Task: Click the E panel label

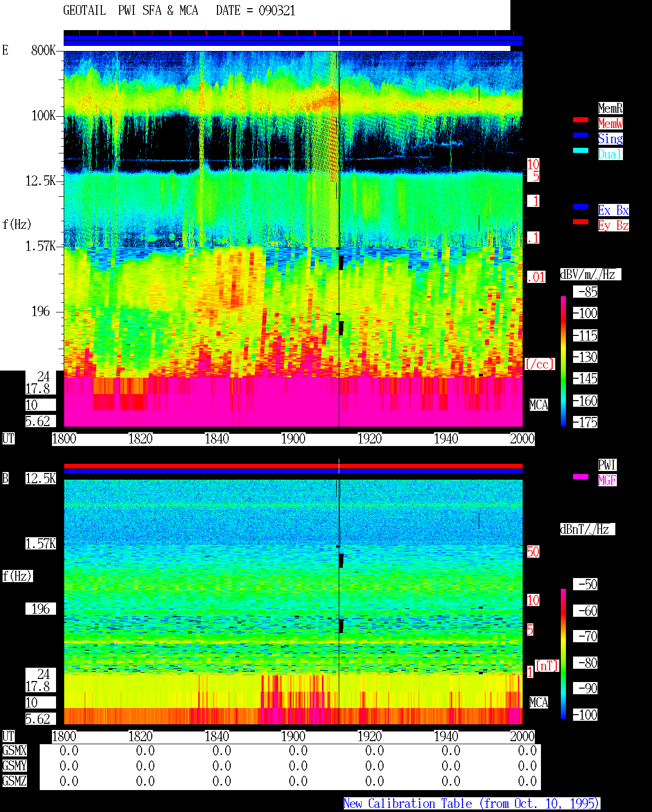Action: pyautogui.click(x=5, y=50)
